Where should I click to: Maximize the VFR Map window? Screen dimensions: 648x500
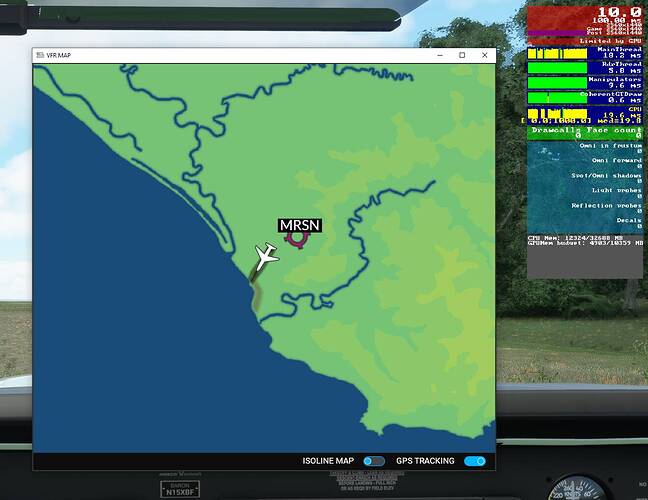(x=462, y=55)
